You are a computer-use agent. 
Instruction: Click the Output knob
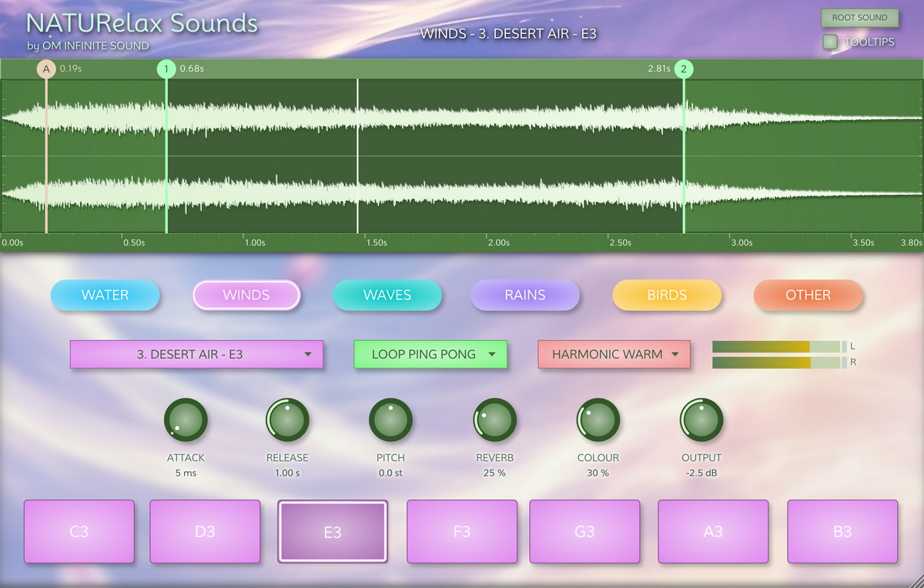coord(701,420)
